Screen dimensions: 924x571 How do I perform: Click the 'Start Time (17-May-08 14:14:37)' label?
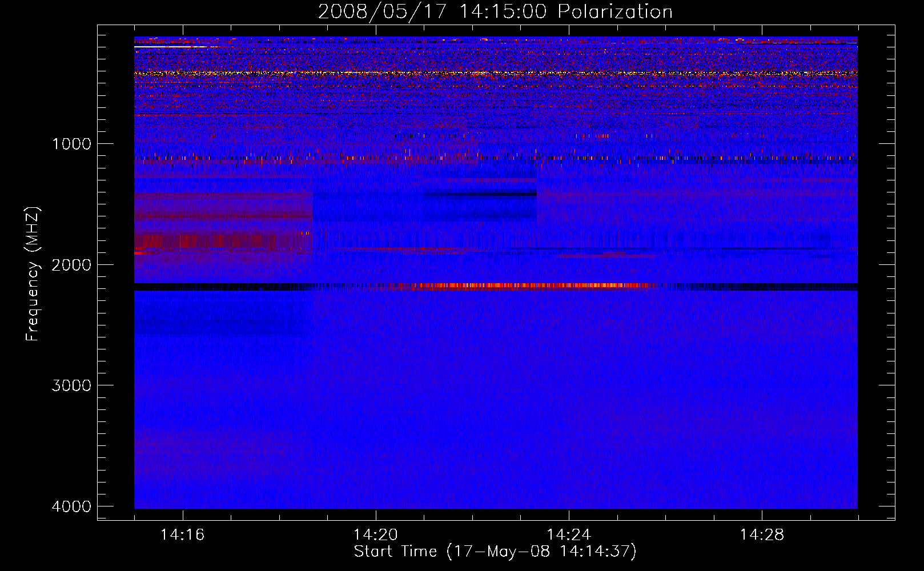pos(495,552)
